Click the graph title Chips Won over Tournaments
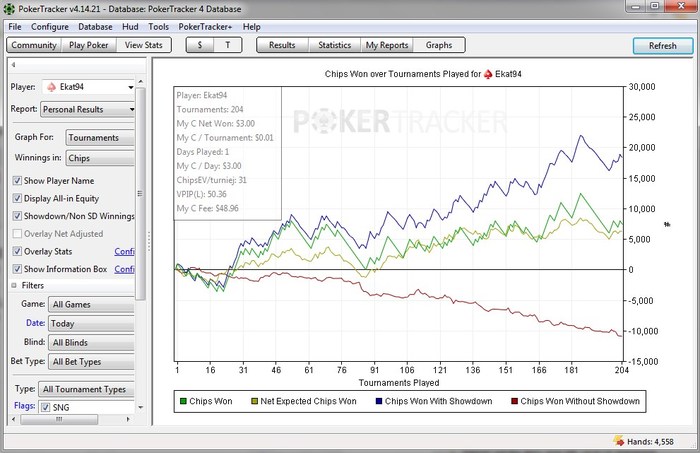 (423, 74)
